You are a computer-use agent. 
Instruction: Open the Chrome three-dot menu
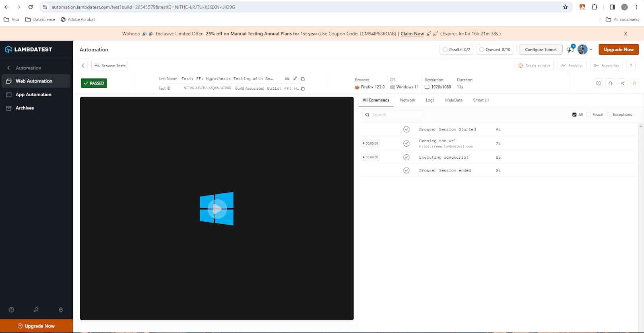[636, 7]
